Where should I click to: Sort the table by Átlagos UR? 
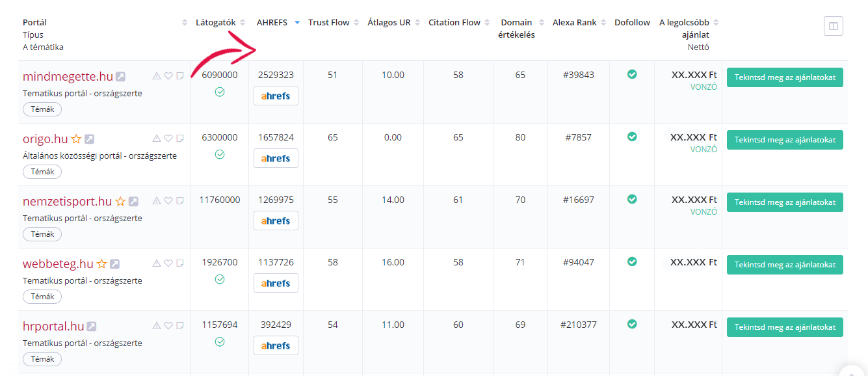pyautogui.click(x=417, y=23)
